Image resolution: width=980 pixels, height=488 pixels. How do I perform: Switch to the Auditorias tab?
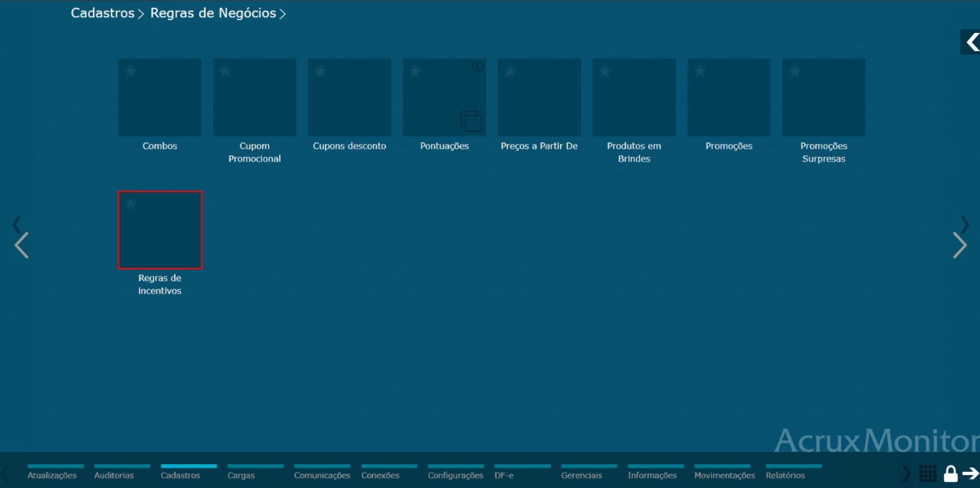[x=122, y=471]
